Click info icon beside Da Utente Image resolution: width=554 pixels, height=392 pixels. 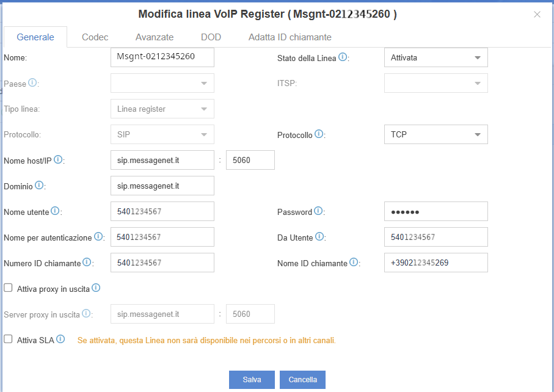coord(319,237)
